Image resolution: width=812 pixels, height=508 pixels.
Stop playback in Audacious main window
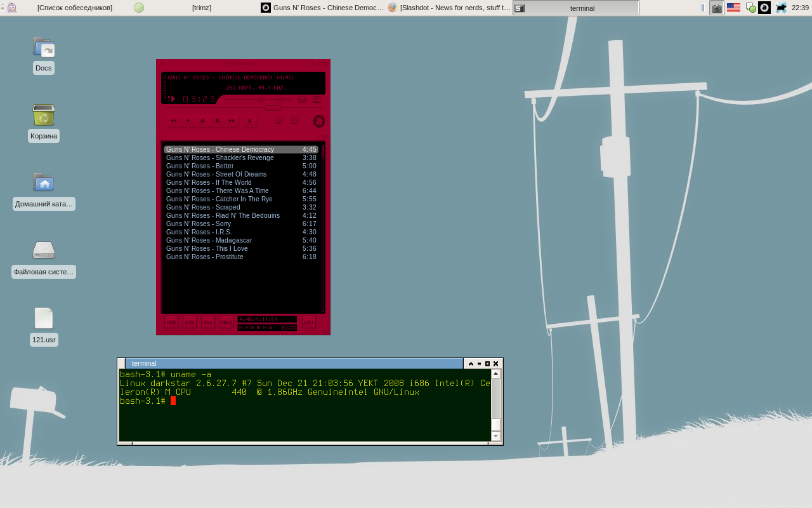click(218, 121)
